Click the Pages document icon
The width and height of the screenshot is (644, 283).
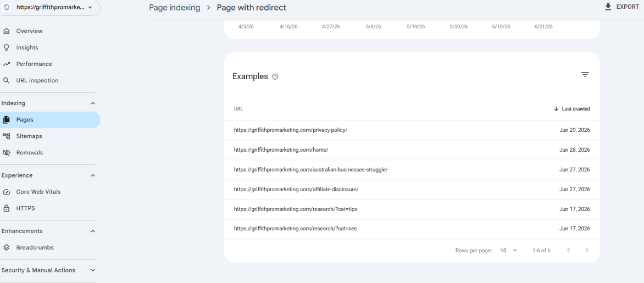click(x=6, y=120)
